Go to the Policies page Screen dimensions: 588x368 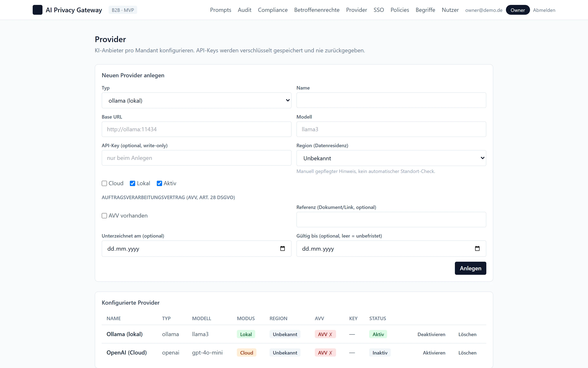coord(400,10)
